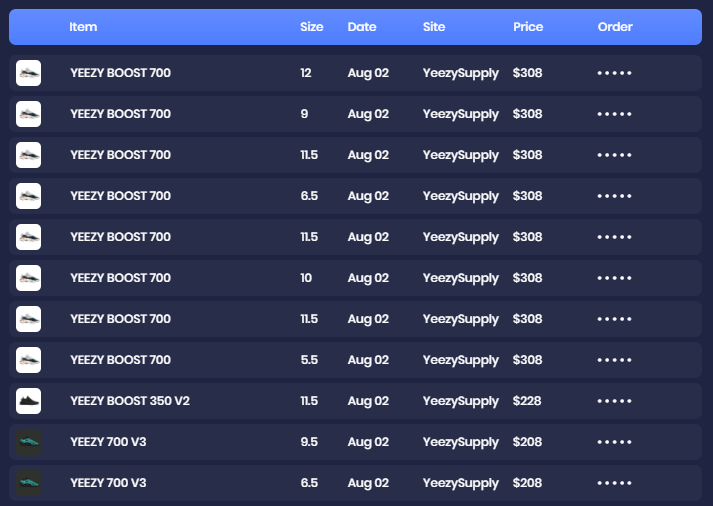The image size is (713, 506).
Task: Sort by the Price column header
Action: tap(528, 27)
